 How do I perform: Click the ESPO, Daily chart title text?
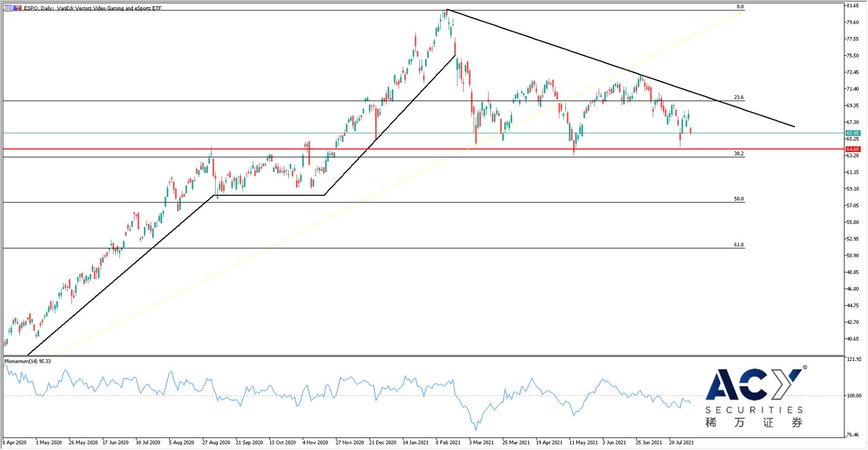[x=93, y=9]
